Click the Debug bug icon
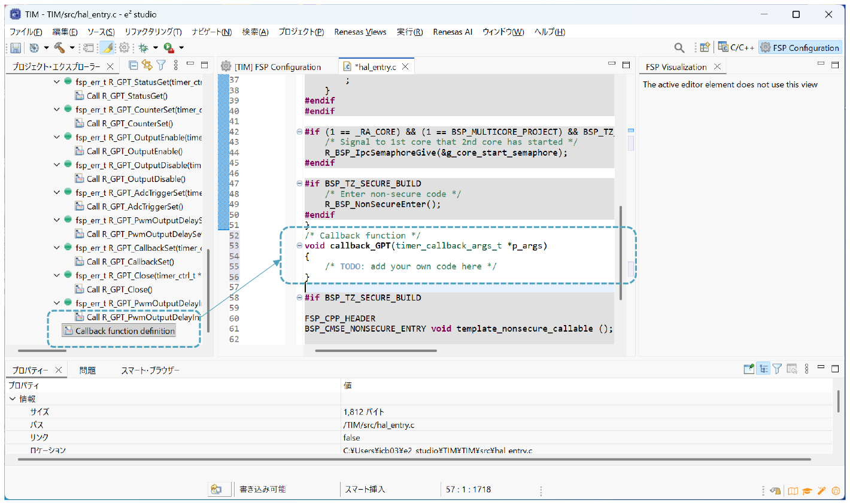The width and height of the screenshot is (850, 504). (x=143, y=48)
